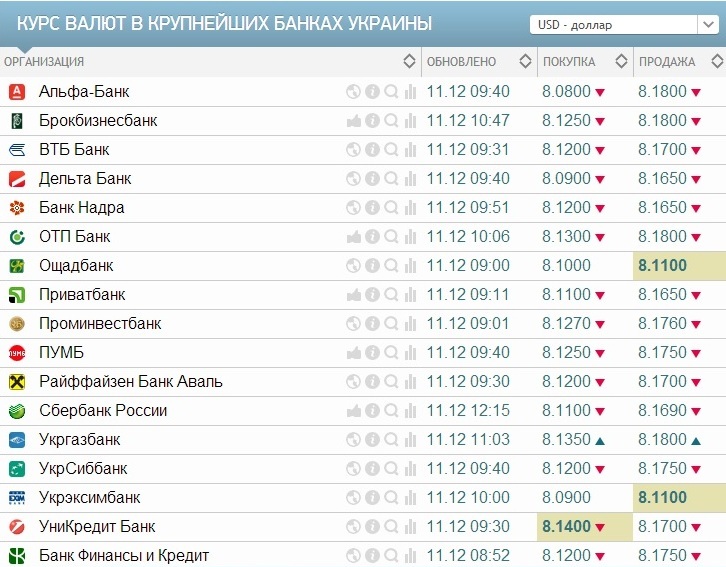
Task: Open the Банк Надра link
Action: (x=81, y=208)
